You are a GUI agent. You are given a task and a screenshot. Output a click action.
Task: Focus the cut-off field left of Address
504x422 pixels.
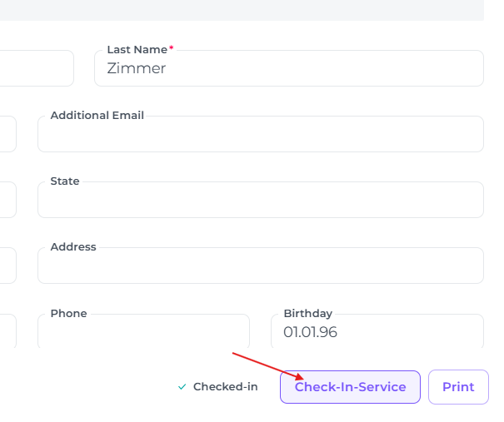point(7,266)
